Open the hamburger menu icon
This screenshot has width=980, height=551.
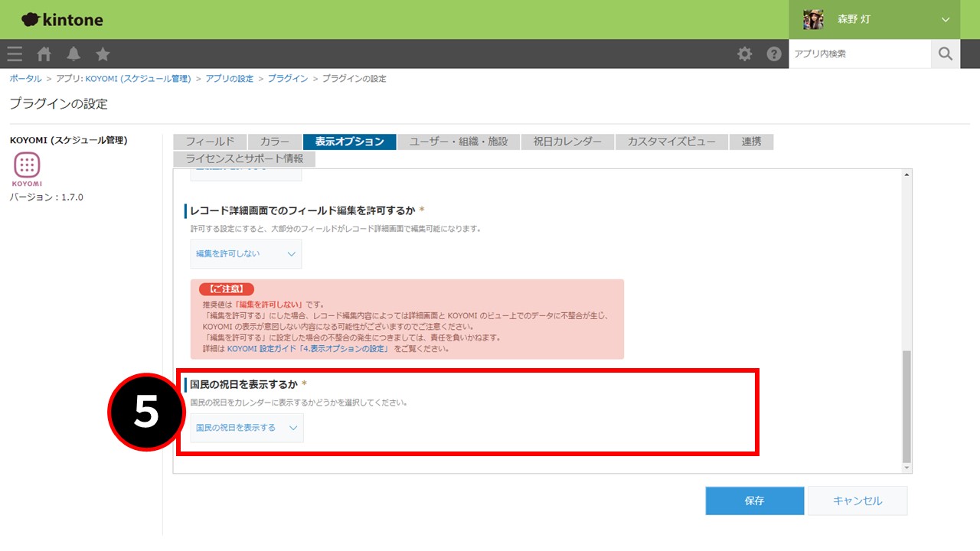pyautogui.click(x=15, y=54)
